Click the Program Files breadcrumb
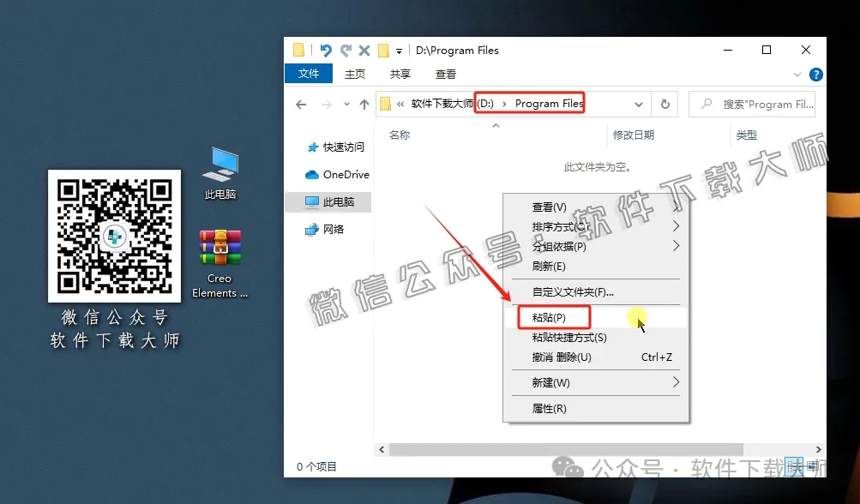The height and width of the screenshot is (504, 860). click(549, 104)
